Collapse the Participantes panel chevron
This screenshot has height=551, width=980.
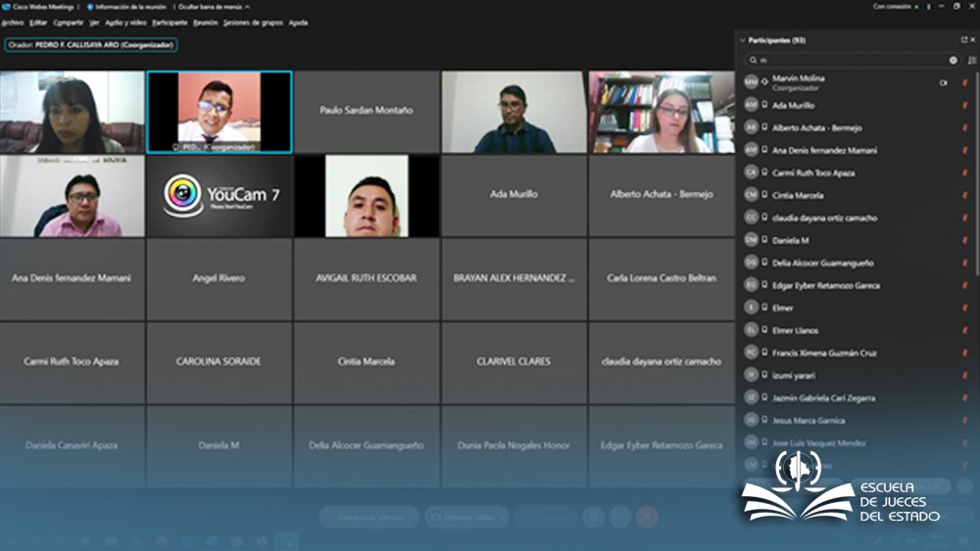pyautogui.click(x=743, y=40)
